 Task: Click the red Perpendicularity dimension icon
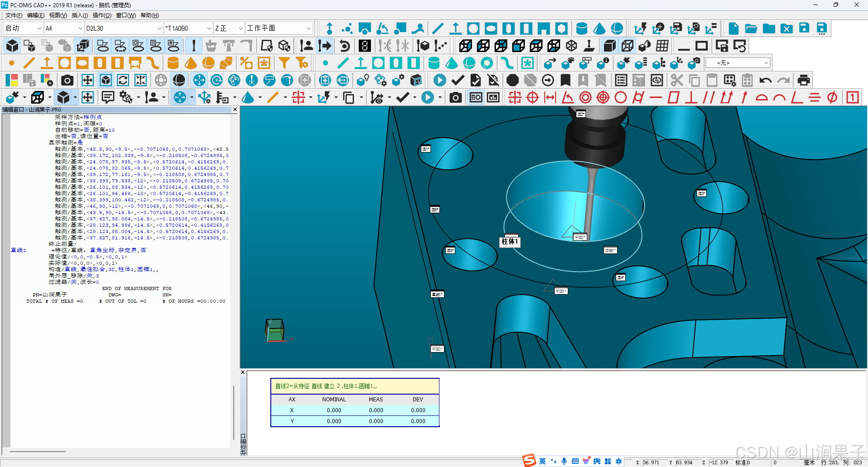pos(691,97)
